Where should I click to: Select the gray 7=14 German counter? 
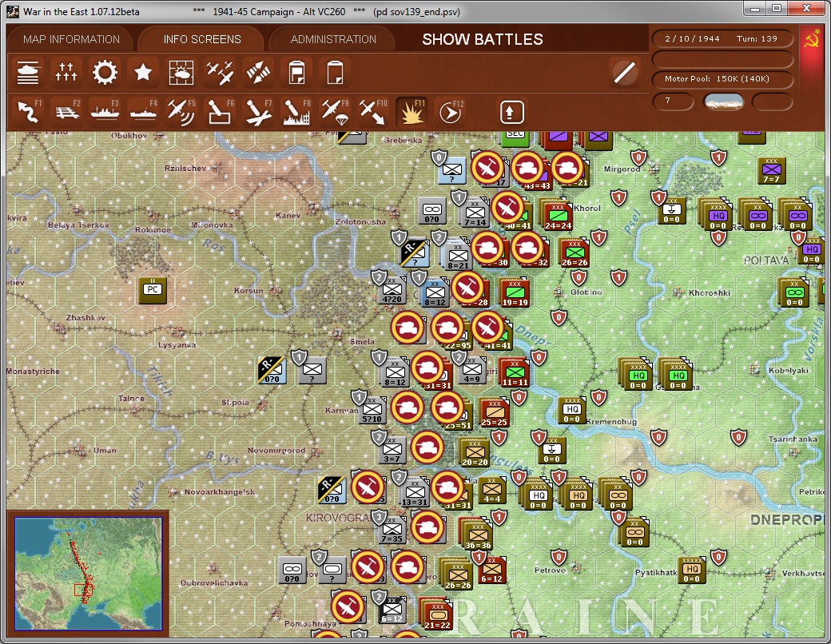pyautogui.click(x=475, y=213)
